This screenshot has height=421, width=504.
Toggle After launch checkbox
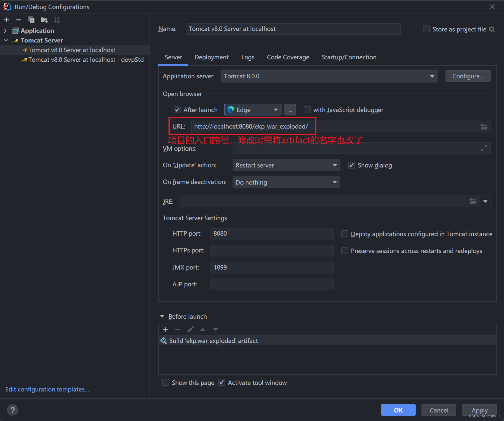pyautogui.click(x=177, y=110)
